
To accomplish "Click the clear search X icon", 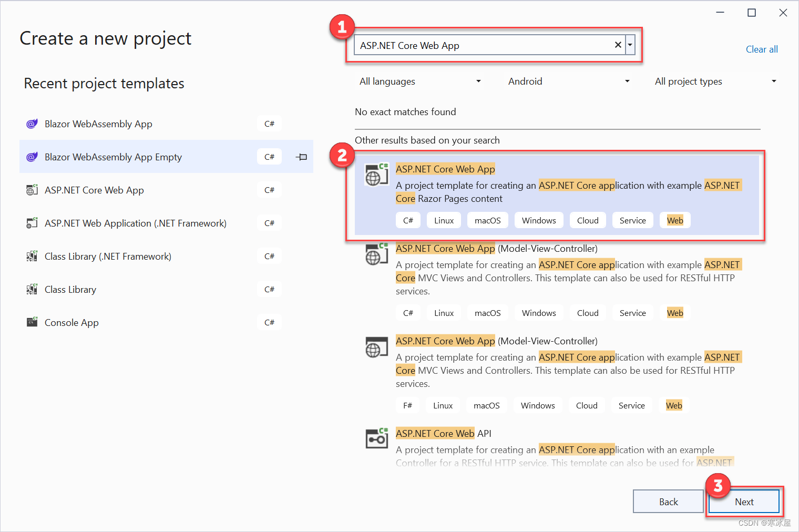I will [618, 45].
